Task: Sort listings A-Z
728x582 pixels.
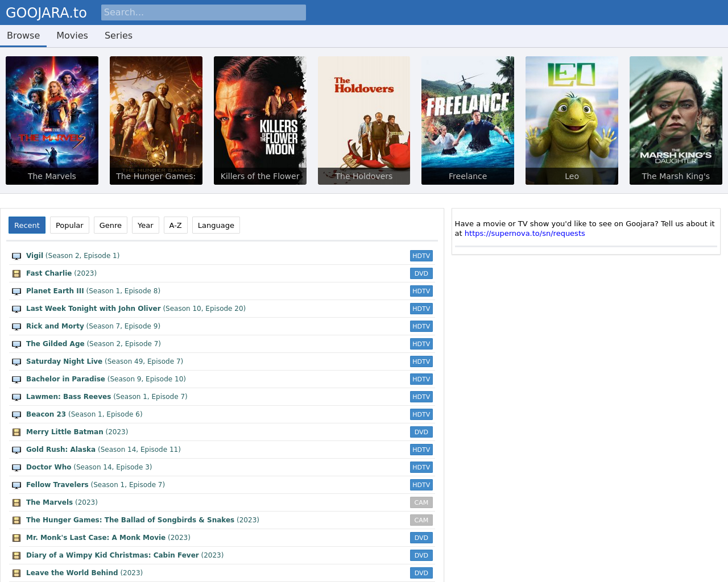Action: click(x=176, y=225)
